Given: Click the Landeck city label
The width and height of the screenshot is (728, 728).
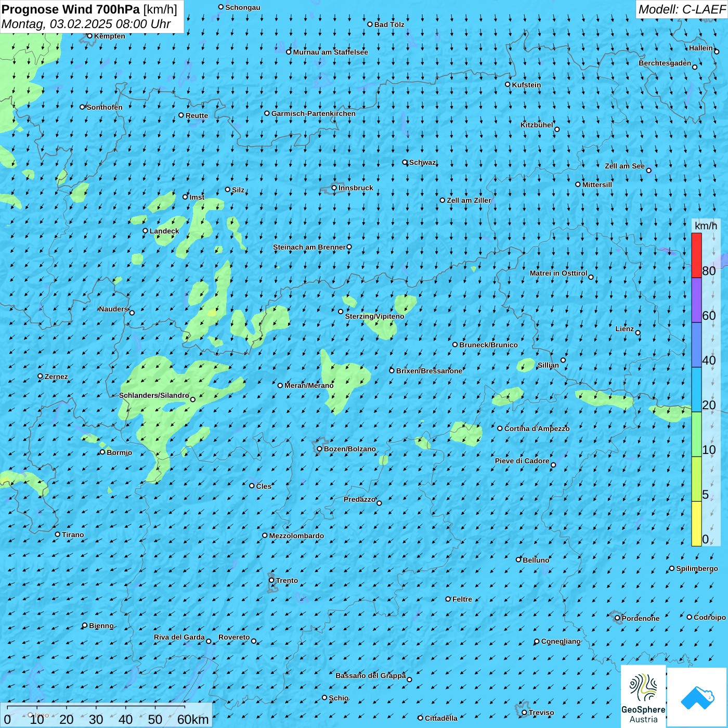Looking at the screenshot, I should [164, 231].
